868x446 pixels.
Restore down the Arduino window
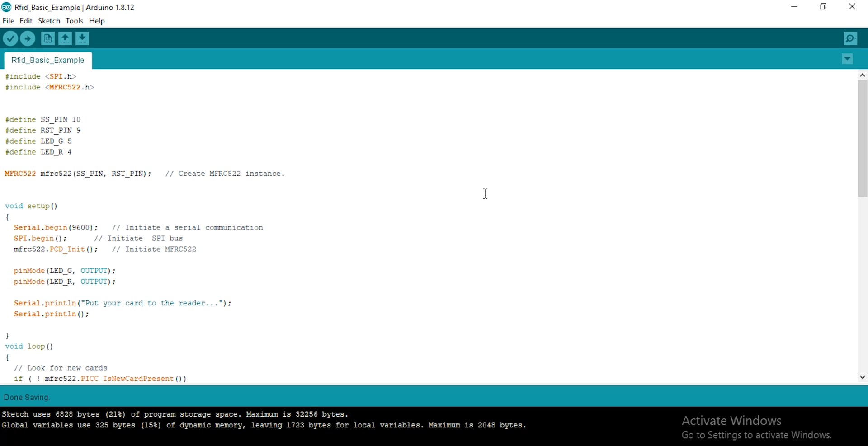(823, 7)
